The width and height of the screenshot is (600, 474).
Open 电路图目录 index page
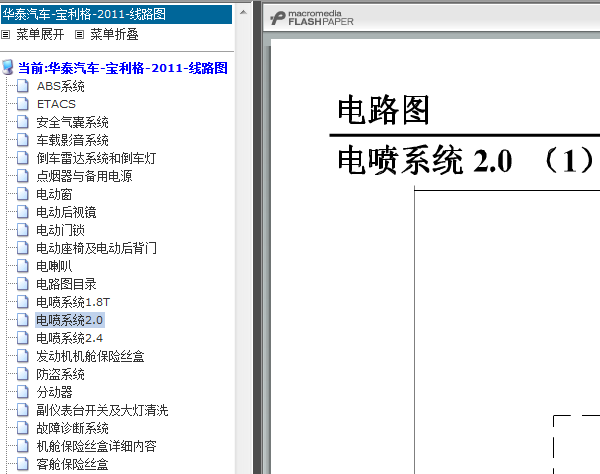tap(66, 284)
